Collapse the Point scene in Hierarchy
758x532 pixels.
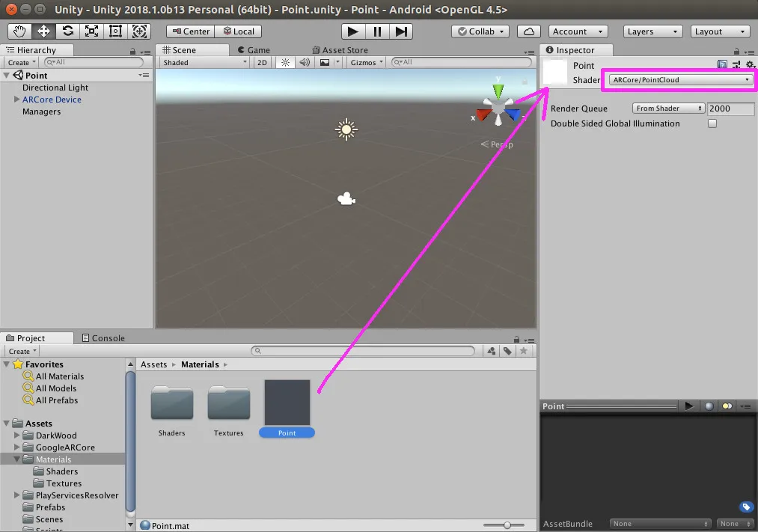pos(7,76)
